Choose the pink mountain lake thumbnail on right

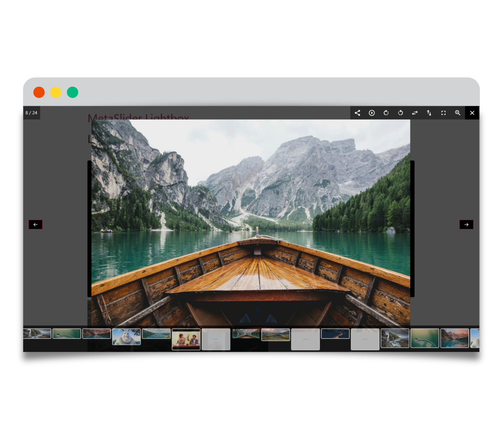[455, 338]
